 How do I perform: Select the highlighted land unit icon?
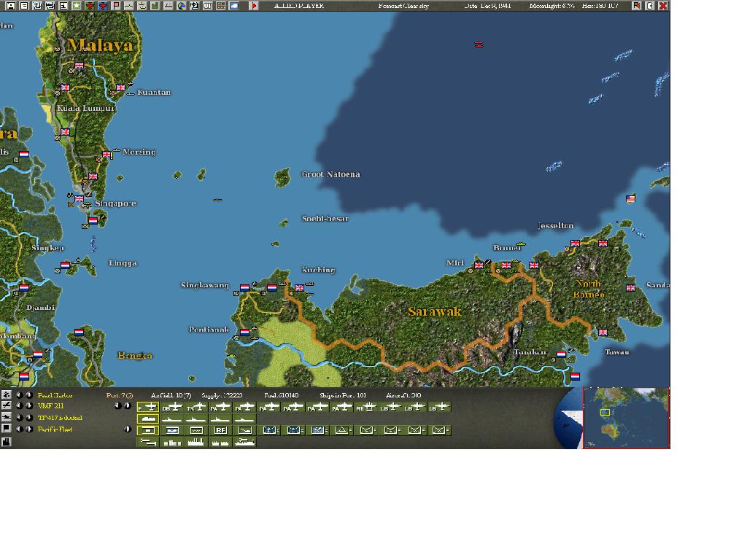pyautogui.click(x=147, y=430)
